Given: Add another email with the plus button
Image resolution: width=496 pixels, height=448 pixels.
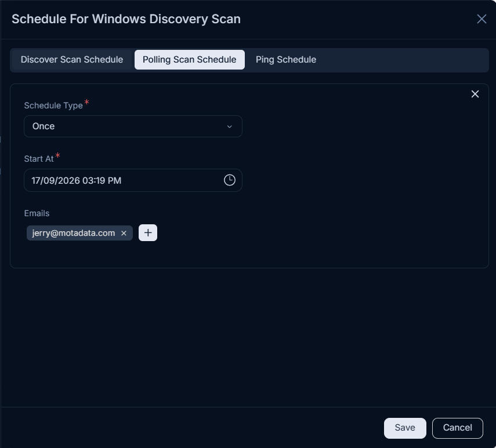Looking at the screenshot, I should (148, 233).
